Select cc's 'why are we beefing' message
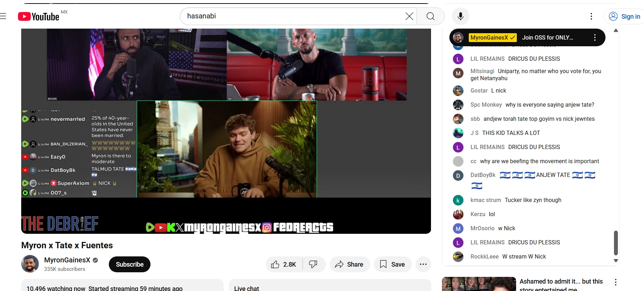 coord(539,161)
